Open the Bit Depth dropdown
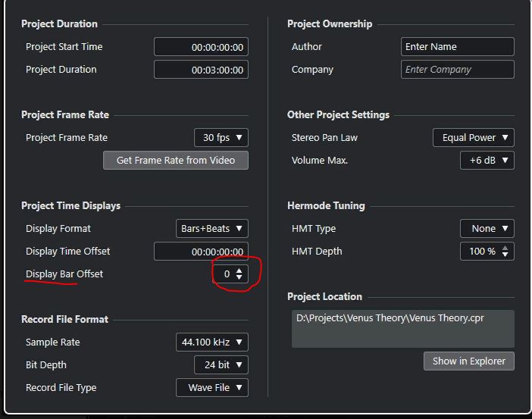The image size is (532, 419). [221, 364]
